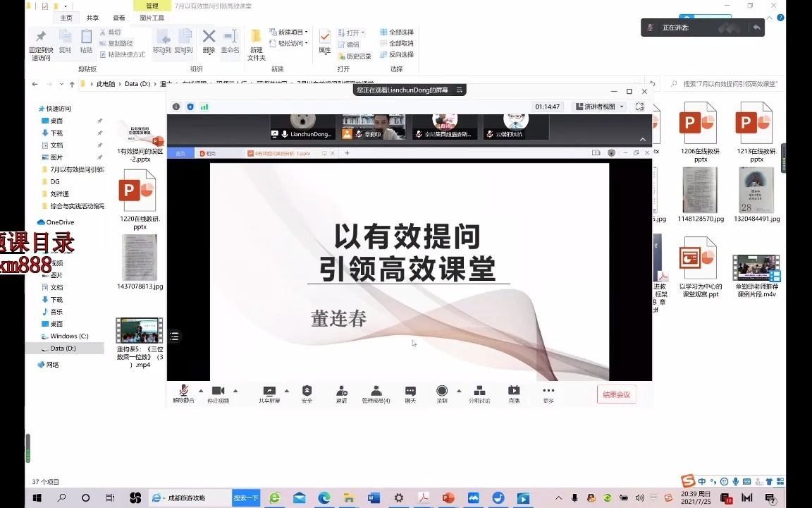Select Data (D:) drive in navigation pane
812x508 pixels.
tap(63, 349)
